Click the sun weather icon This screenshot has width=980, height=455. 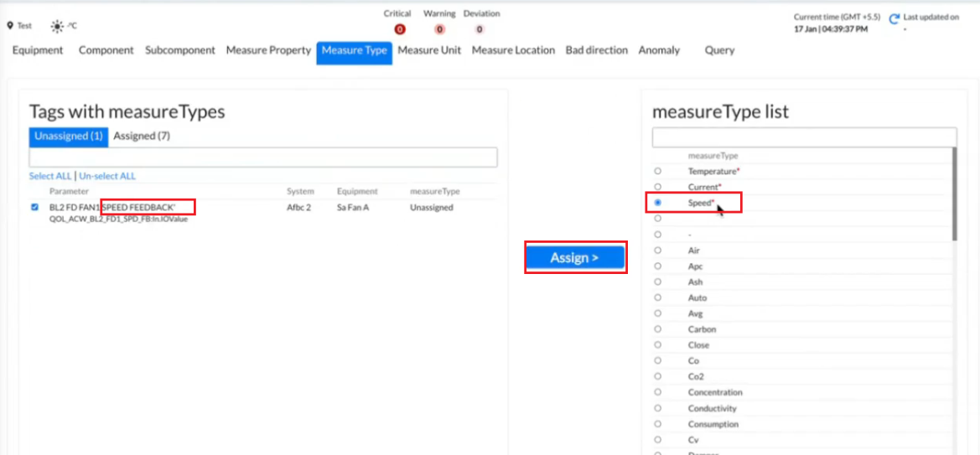click(x=57, y=26)
